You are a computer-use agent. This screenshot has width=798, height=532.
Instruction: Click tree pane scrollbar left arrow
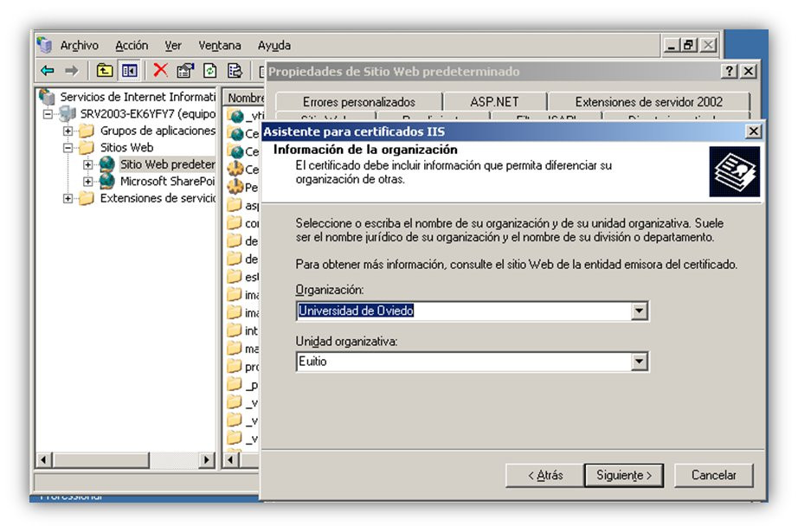44,460
